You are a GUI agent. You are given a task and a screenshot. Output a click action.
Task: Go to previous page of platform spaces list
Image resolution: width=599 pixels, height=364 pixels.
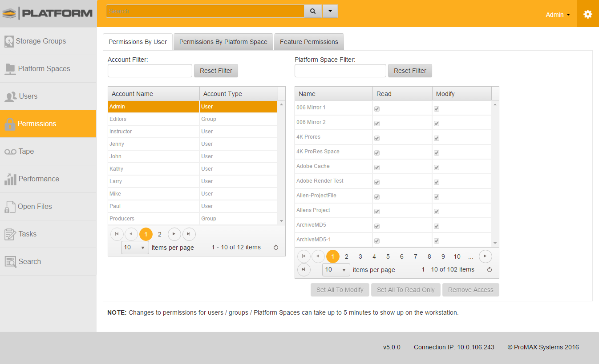318,256
